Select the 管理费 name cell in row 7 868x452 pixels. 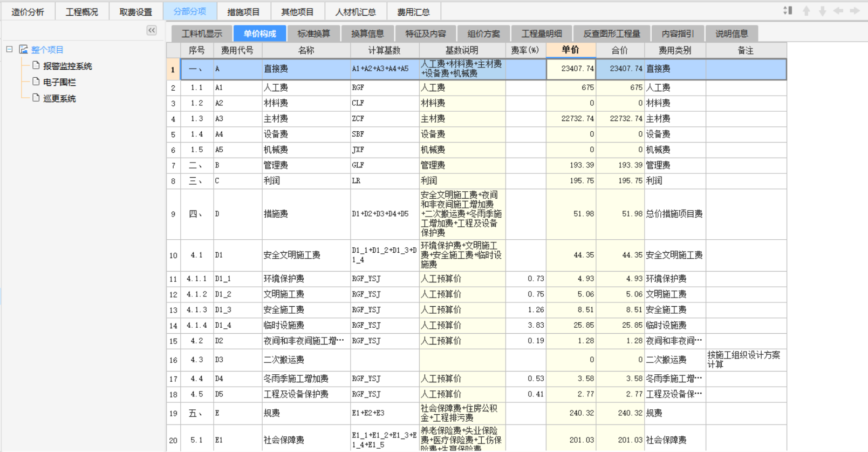(x=306, y=165)
